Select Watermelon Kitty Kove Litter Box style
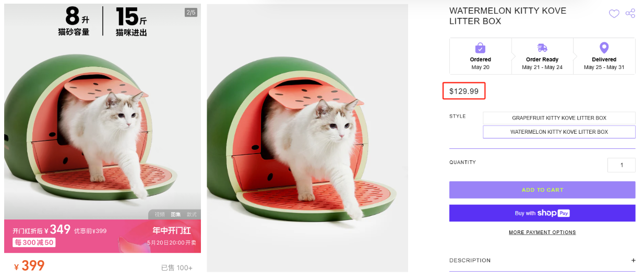This screenshot has height=279, width=644. [x=559, y=132]
